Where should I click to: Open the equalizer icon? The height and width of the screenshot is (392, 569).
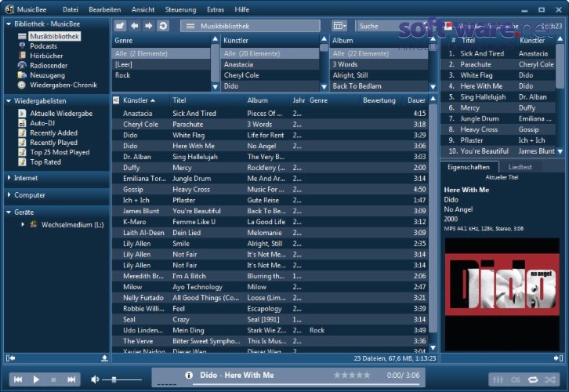[x=498, y=379]
